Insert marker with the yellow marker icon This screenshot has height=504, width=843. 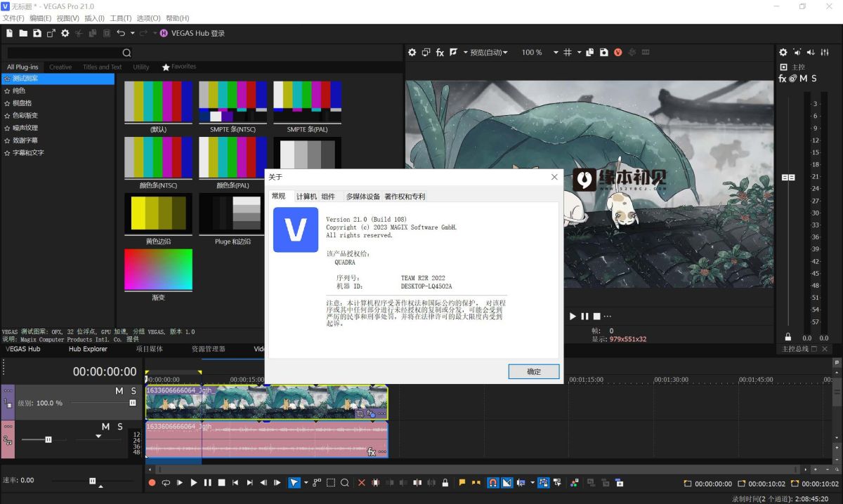pyautogui.click(x=462, y=483)
